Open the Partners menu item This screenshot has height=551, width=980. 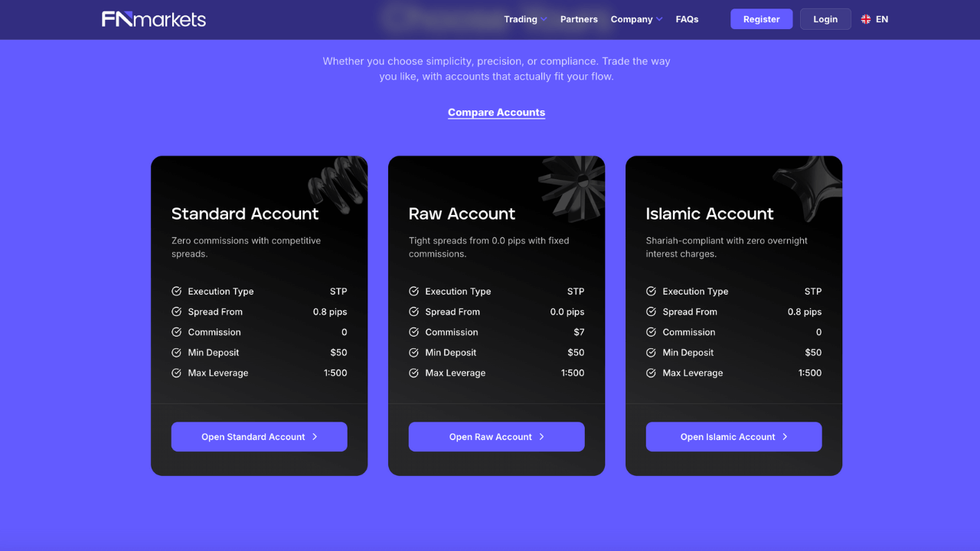coord(579,19)
